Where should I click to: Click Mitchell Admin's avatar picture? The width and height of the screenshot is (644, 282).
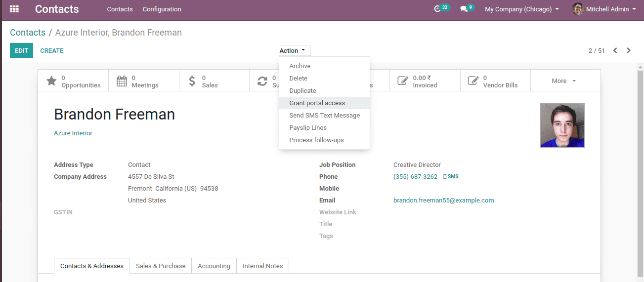point(578,9)
